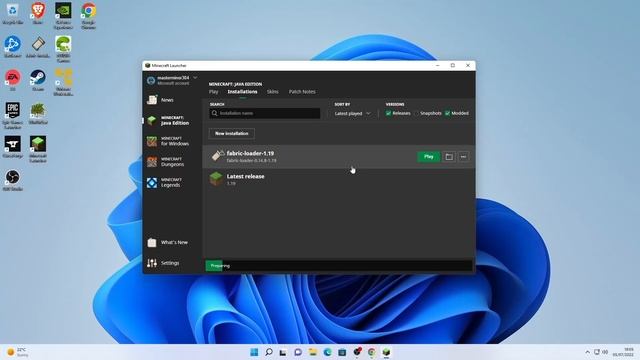Select the Latest release installation row

tap(339, 179)
